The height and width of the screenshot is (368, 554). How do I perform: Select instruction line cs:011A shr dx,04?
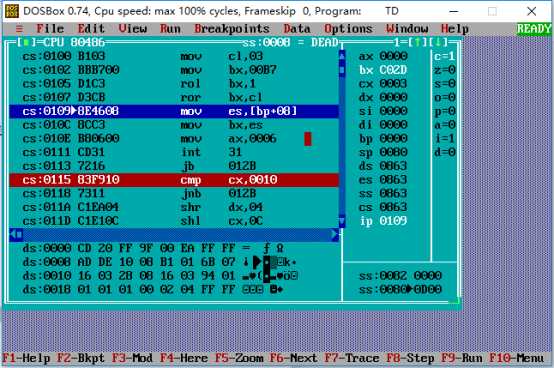(174, 207)
